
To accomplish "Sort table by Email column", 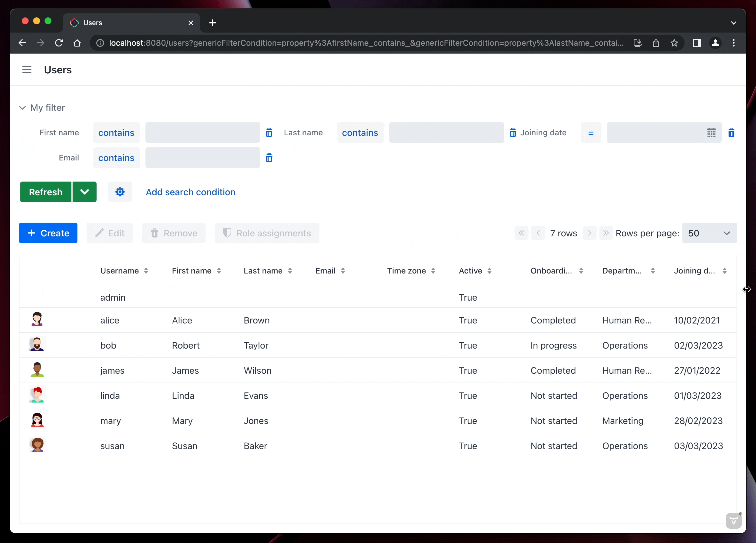I will pos(343,271).
